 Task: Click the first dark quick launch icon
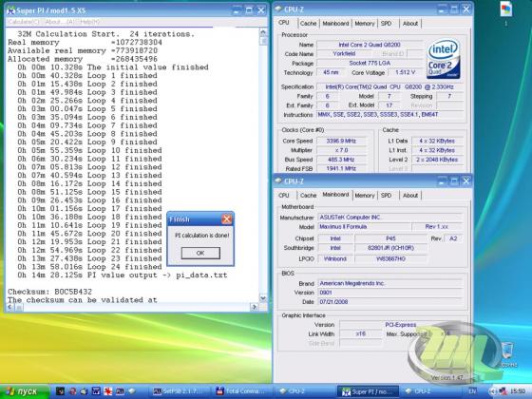[x=60, y=391]
